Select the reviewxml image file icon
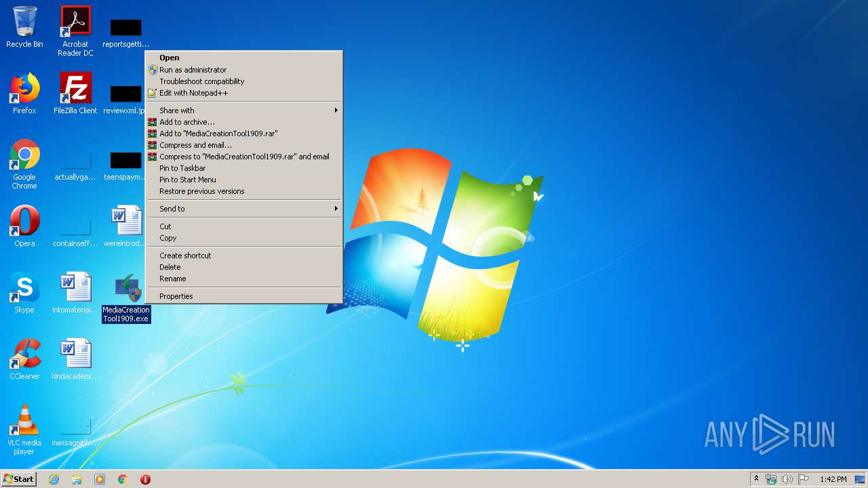The image size is (868, 488). pyautogui.click(x=125, y=99)
